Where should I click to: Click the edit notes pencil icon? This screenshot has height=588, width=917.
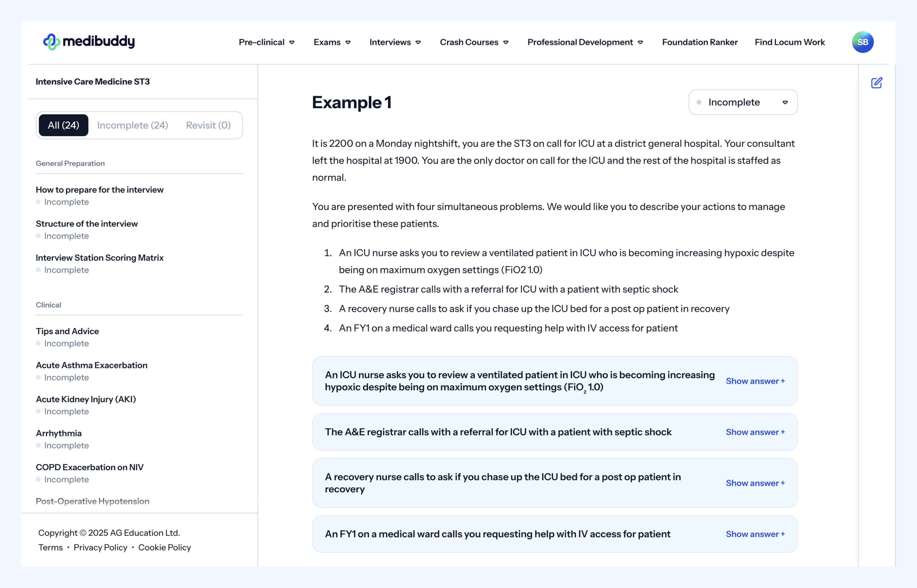877,82
